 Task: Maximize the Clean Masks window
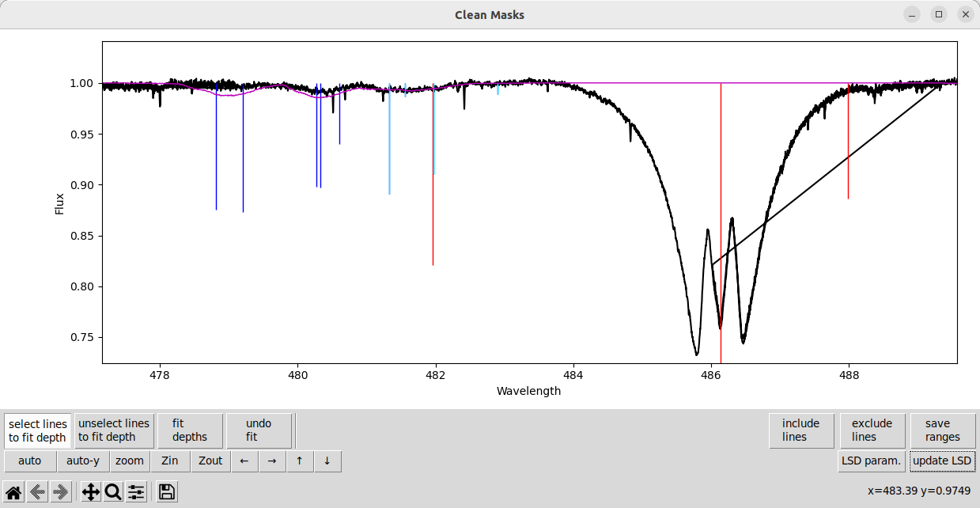point(939,14)
